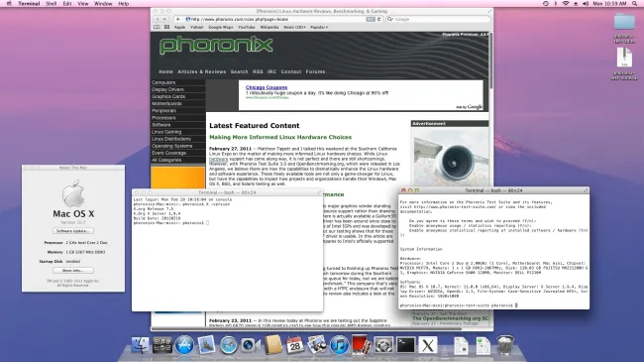The image size is (644, 362).
Task: Open iCal calendar icon showing 28
Action: pos(295,345)
